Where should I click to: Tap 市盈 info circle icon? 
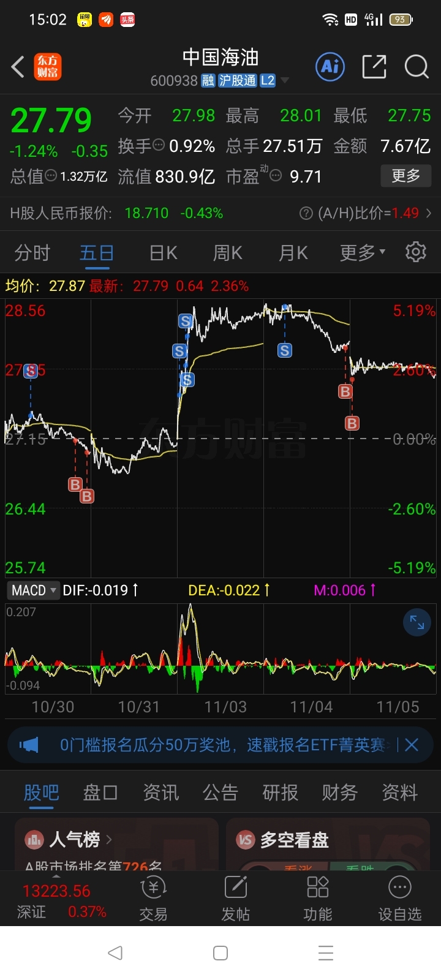pyautogui.click(x=276, y=176)
